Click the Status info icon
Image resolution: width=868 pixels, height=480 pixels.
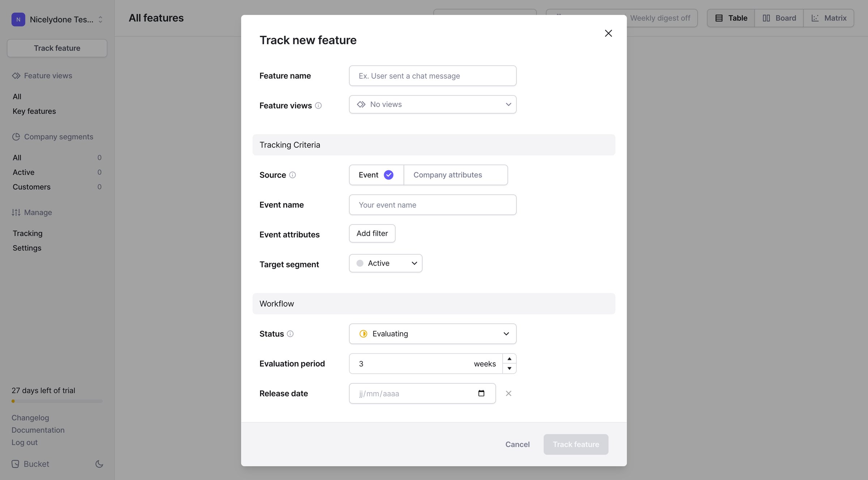[x=290, y=334]
